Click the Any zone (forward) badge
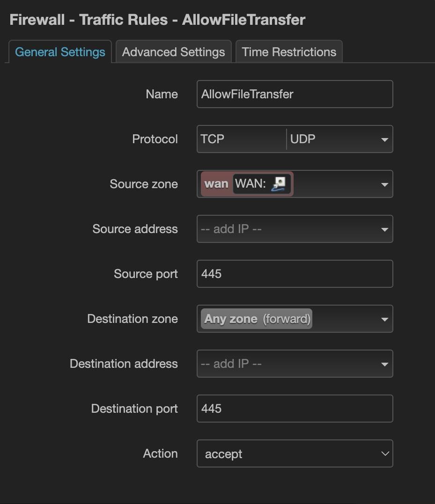The width and height of the screenshot is (435, 504). [x=257, y=319]
